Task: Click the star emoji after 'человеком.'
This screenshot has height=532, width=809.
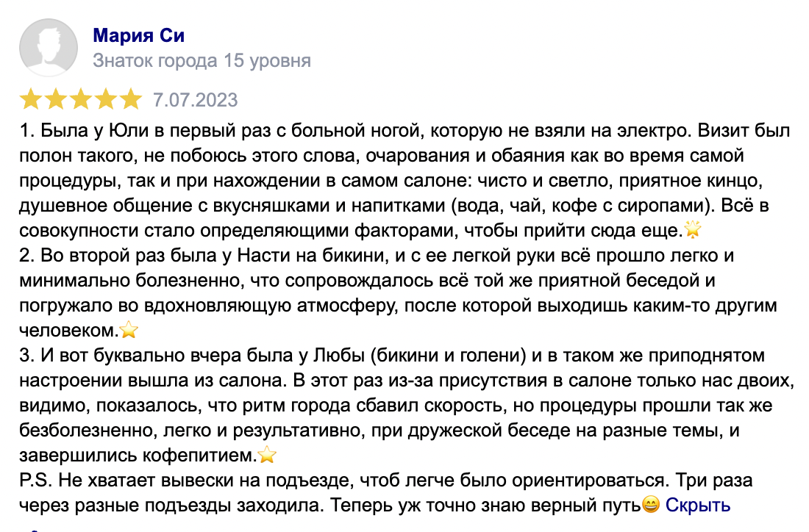Action: coord(129,331)
